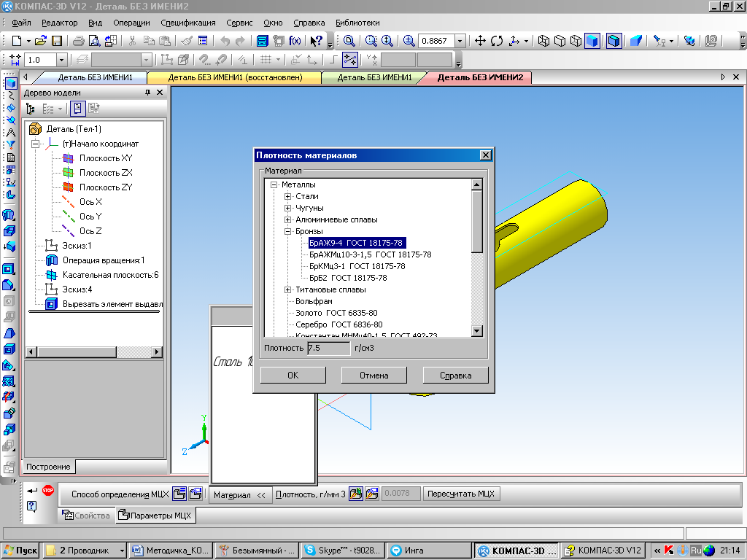The width and height of the screenshot is (747, 560).
Task: Expand the Чугуны materials group
Action: pyautogui.click(x=287, y=208)
